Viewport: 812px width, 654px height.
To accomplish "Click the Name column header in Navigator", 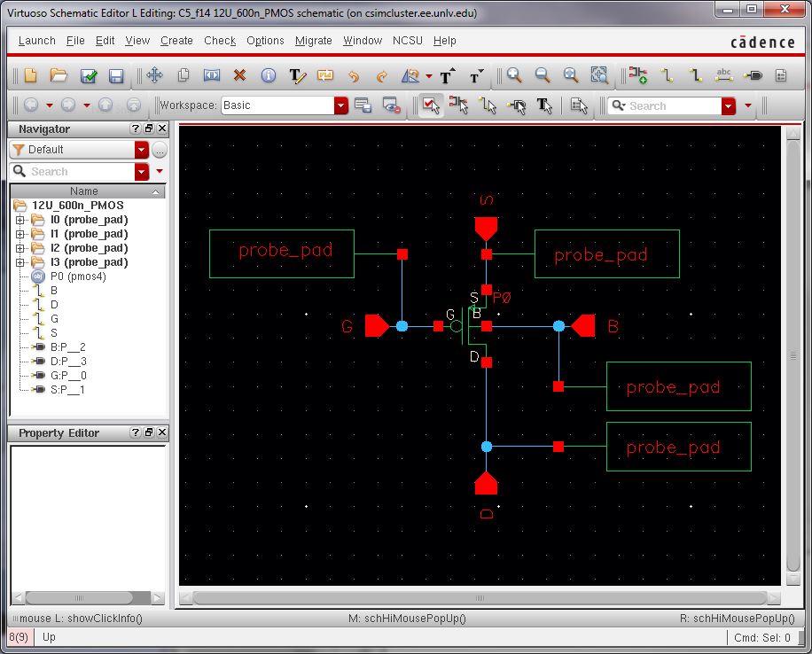I will pyautogui.click(x=84, y=191).
